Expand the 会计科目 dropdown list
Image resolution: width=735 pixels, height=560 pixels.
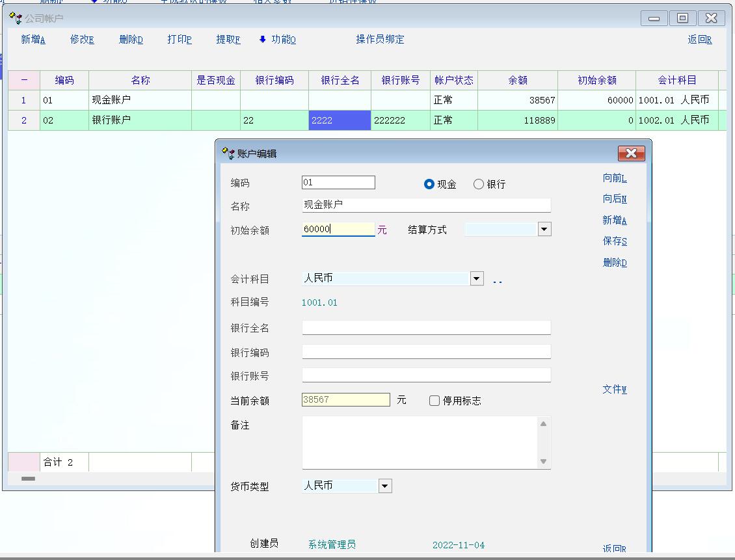pyautogui.click(x=477, y=278)
